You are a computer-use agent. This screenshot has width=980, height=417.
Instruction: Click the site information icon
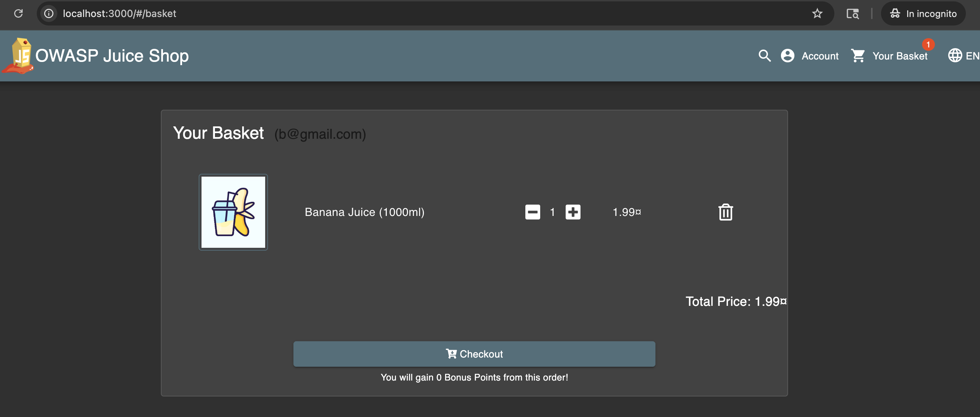[x=49, y=14]
